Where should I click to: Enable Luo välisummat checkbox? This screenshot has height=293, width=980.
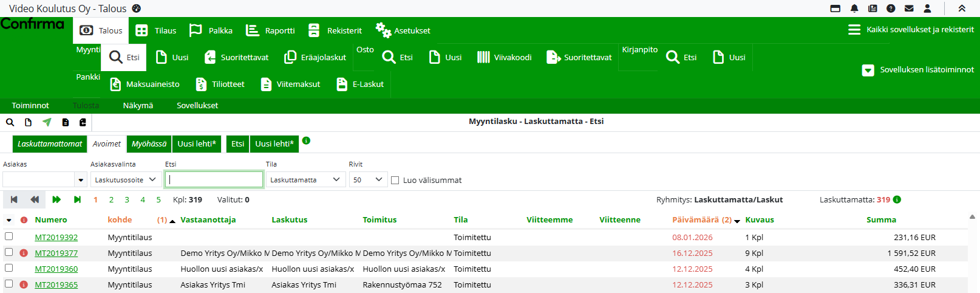pos(395,180)
